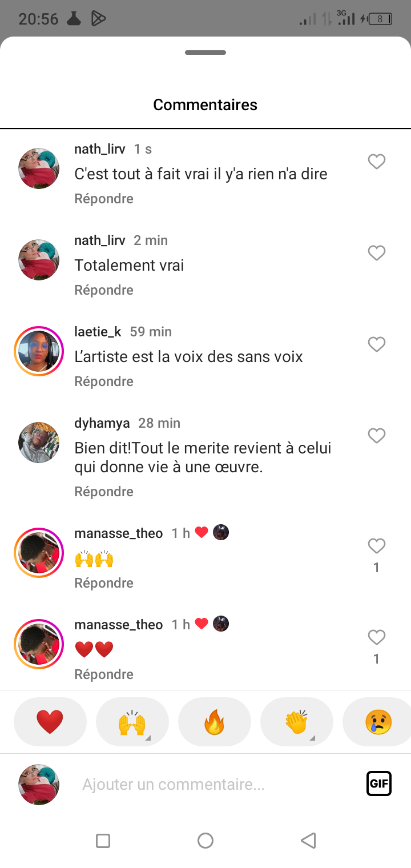The image size is (411, 868).
Task: Send the raised hands quick reaction
Action: [132, 722]
